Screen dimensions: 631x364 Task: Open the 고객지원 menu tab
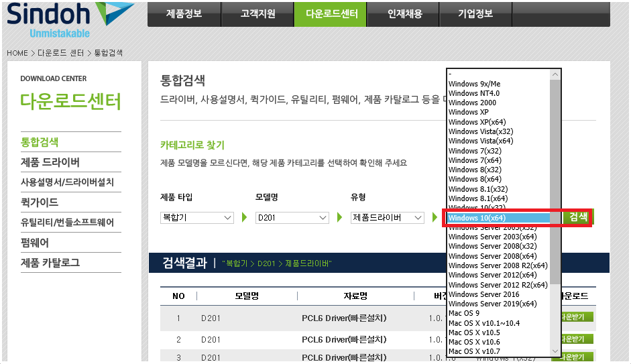257,14
